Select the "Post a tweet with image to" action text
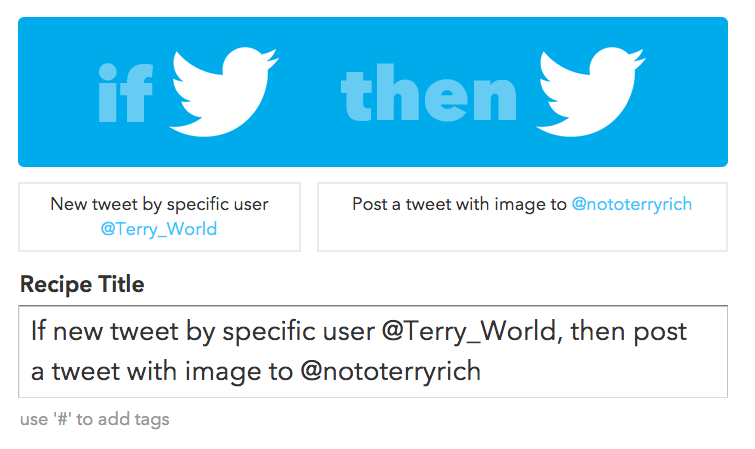The image size is (755, 449). point(459,204)
